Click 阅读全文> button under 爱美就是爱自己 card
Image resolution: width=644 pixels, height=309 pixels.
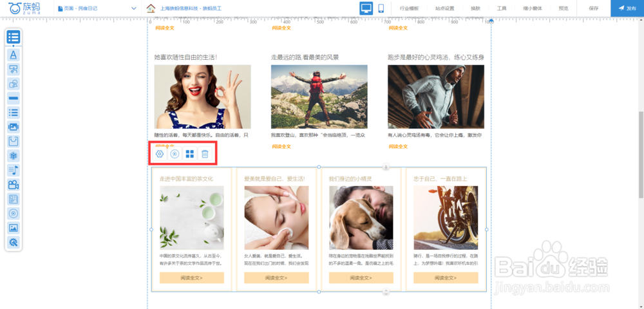coord(276,278)
